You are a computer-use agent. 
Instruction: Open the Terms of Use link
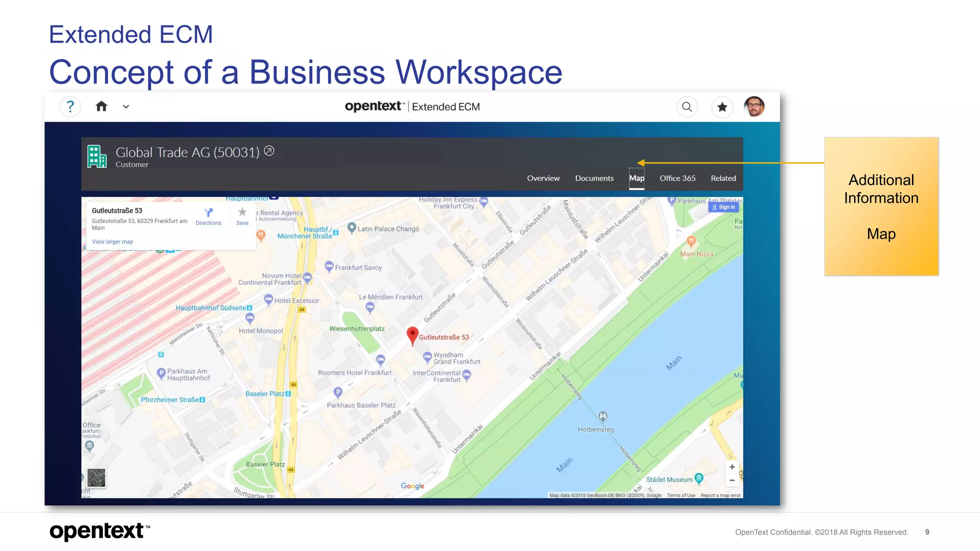coord(681,496)
